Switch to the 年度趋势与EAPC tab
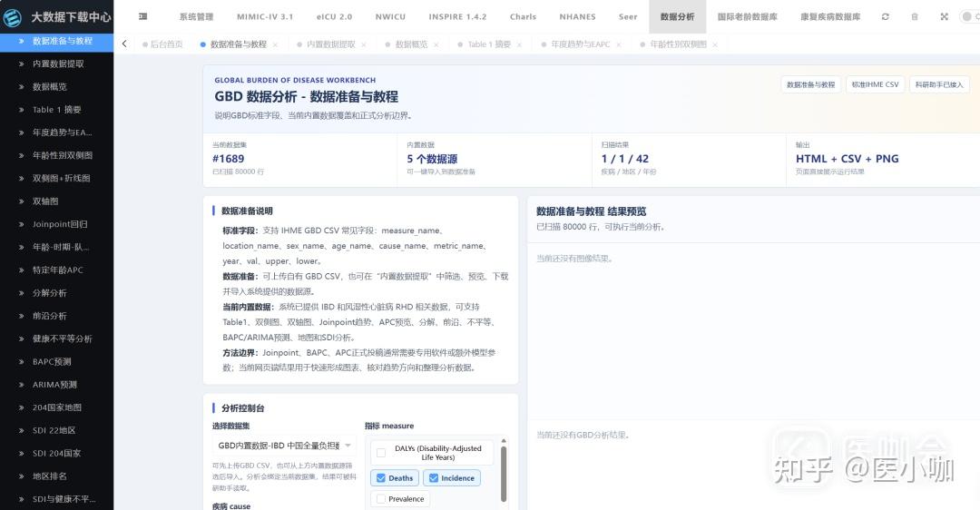The height and width of the screenshot is (510, 980). coord(575,44)
